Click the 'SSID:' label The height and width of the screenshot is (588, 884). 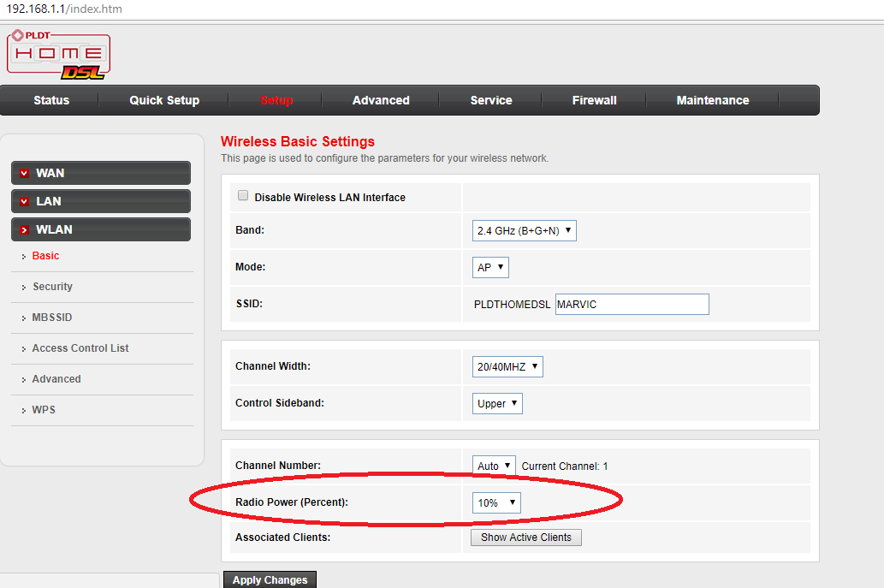pos(249,304)
